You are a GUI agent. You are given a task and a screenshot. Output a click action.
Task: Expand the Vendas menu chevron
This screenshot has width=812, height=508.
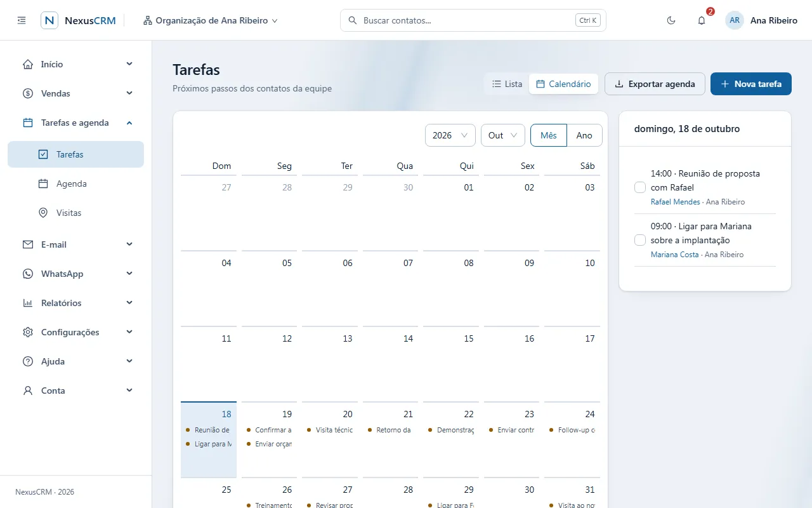129,93
